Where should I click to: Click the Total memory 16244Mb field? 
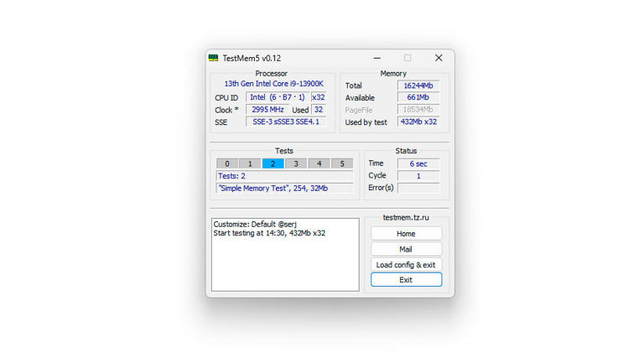click(418, 85)
